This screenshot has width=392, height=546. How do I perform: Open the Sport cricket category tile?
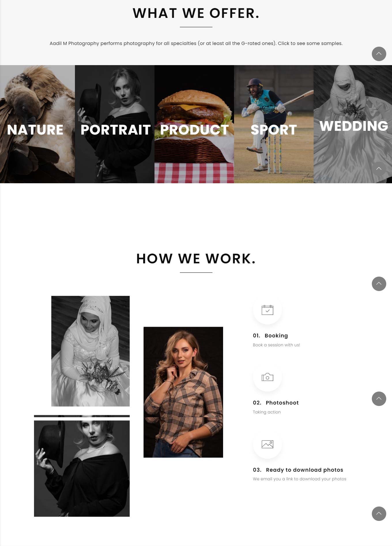[x=274, y=124]
